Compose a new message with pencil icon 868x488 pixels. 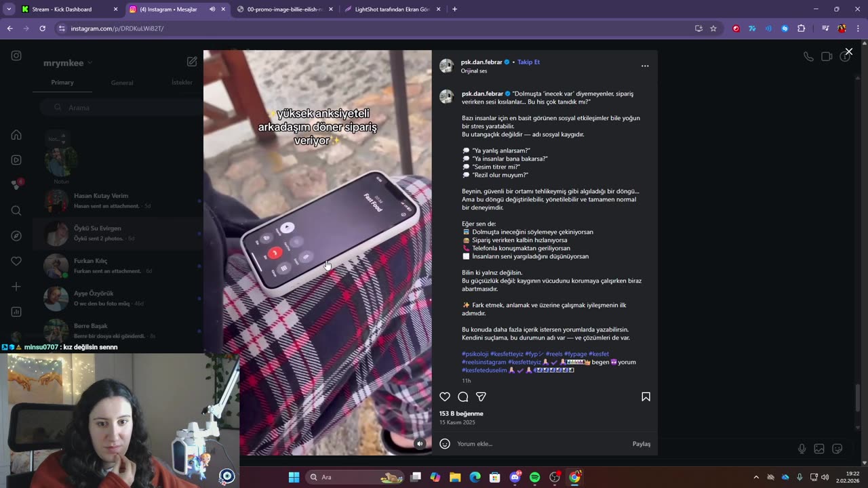tap(192, 62)
